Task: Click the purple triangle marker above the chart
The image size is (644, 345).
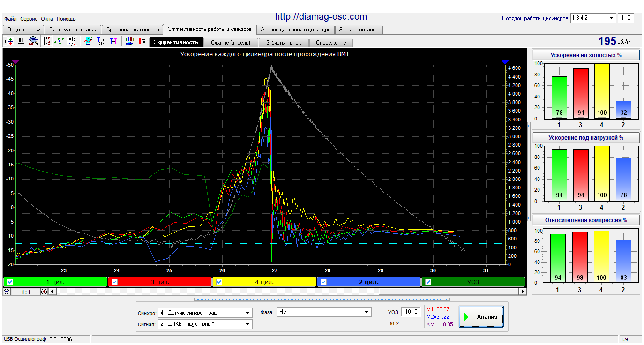Action: click(x=15, y=62)
